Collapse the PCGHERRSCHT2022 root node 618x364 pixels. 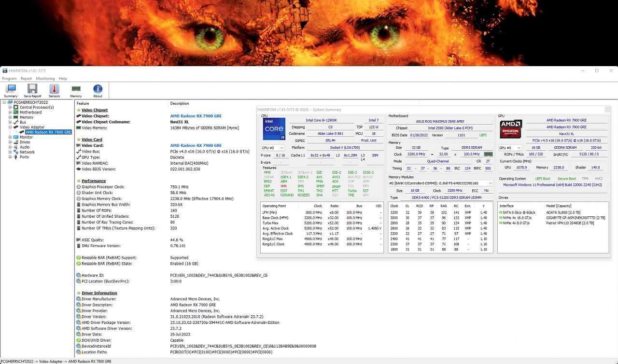coord(4,102)
